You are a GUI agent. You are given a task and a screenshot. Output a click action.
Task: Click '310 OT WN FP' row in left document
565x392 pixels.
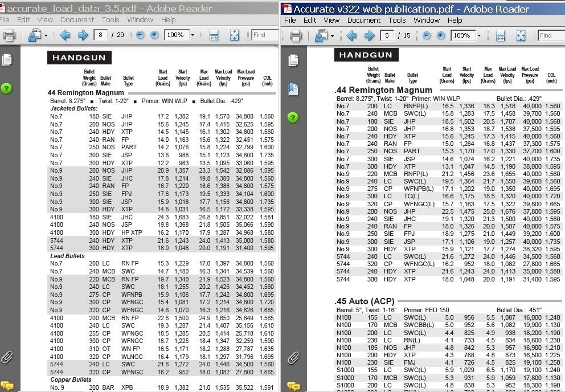tap(162, 349)
